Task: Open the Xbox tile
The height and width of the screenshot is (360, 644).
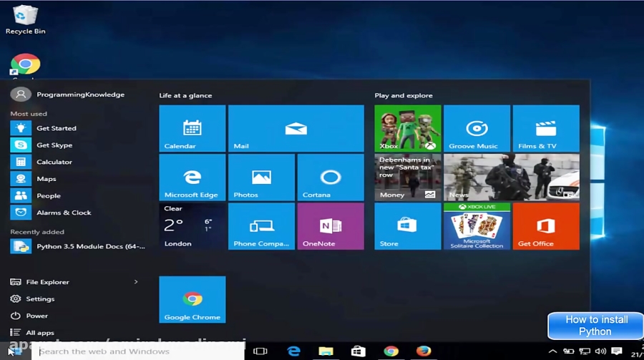Action: [x=407, y=128]
